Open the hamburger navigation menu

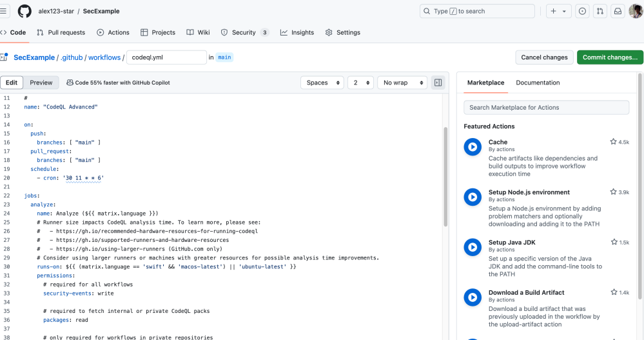click(5, 11)
